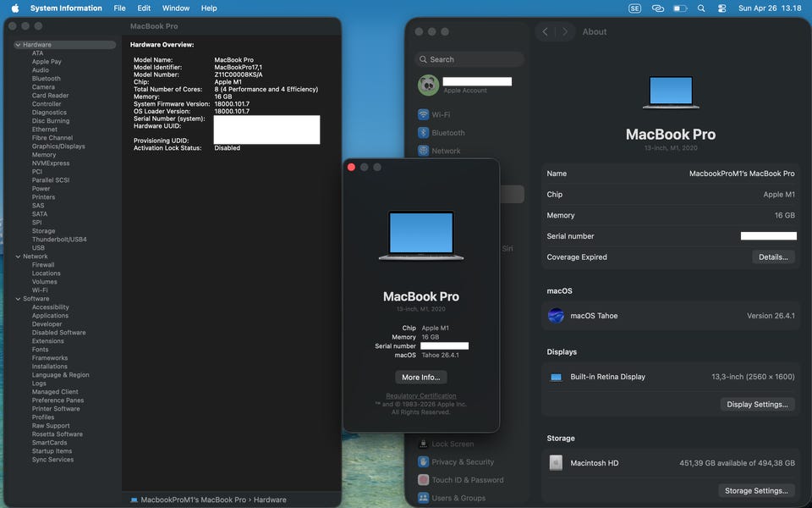This screenshot has width=812, height=508.
Task: Open the File menu
Action: click(x=119, y=8)
